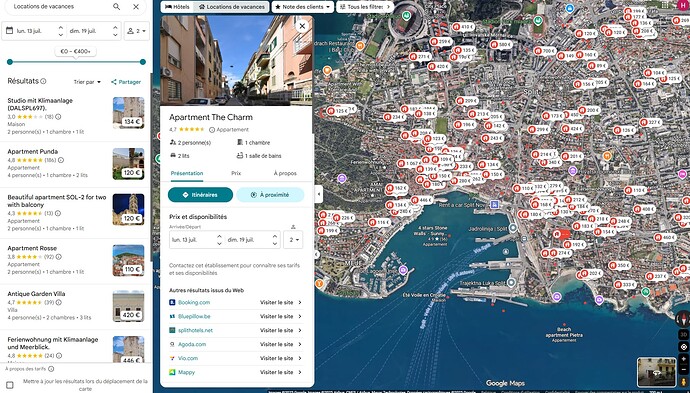Image resolution: width=690 pixels, height=393 pixels.
Task: Zoom out with the minus button
Action: pyautogui.click(x=683, y=370)
